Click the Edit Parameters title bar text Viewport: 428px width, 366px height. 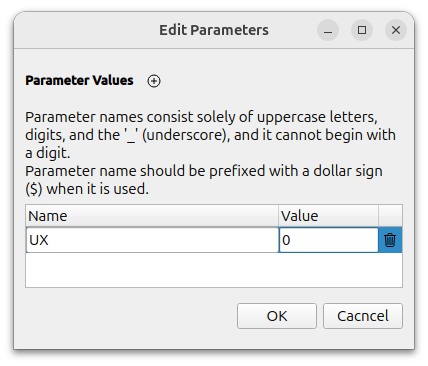click(x=214, y=30)
